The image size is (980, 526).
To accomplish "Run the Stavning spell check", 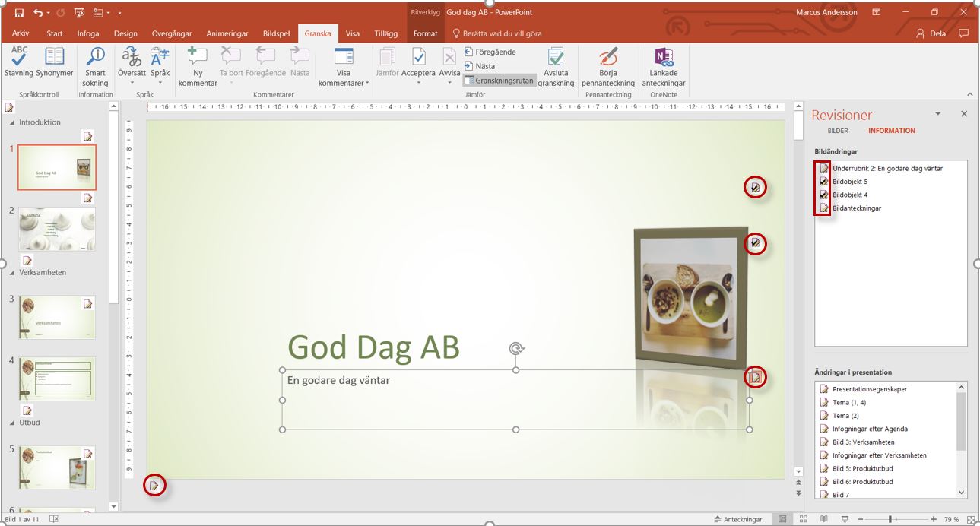I will (x=19, y=63).
